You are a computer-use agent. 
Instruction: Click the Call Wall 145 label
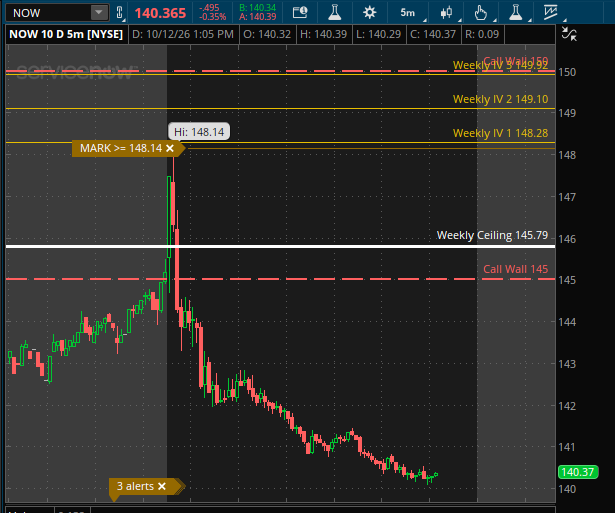515,269
